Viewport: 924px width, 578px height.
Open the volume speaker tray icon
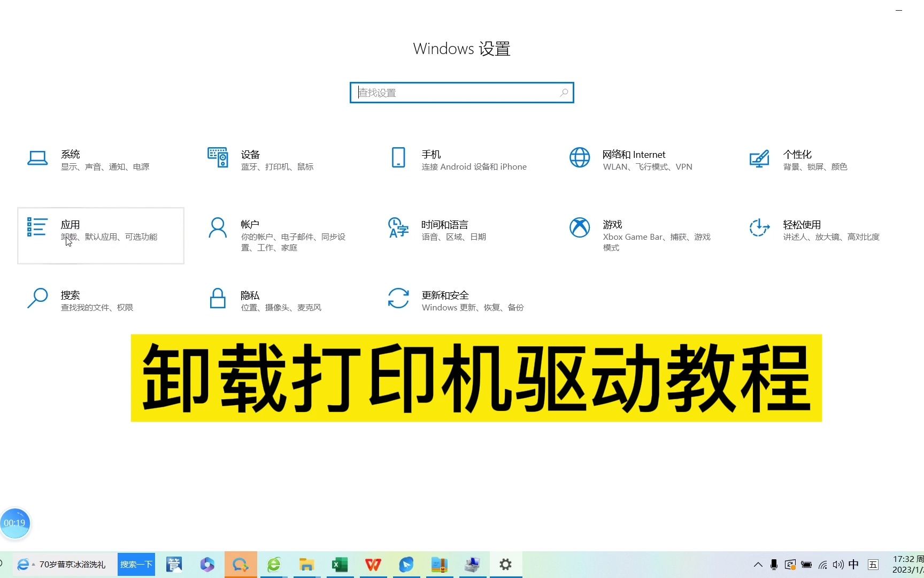838,565
